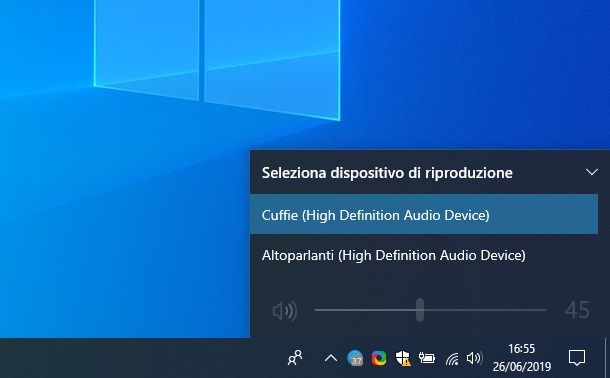Viewport: 610px width, 378px height.
Task: Open the colorful circular tray app icon
Action: tap(379, 358)
